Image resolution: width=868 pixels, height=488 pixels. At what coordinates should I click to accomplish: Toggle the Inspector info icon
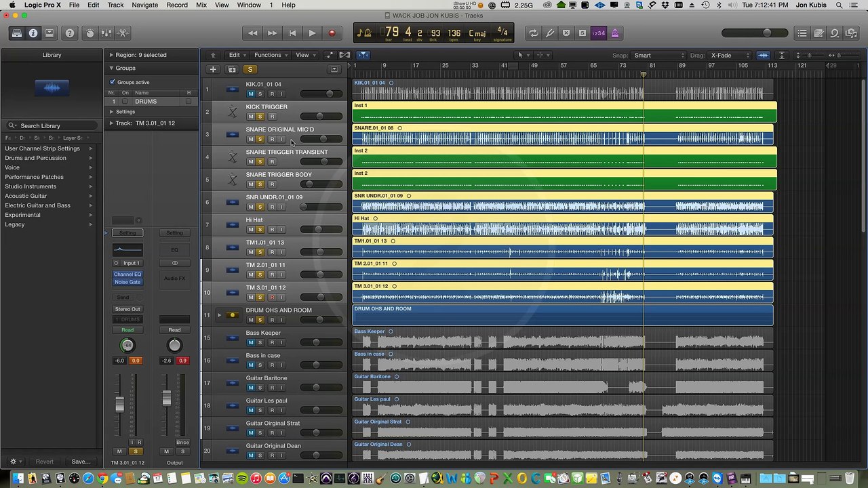(33, 33)
